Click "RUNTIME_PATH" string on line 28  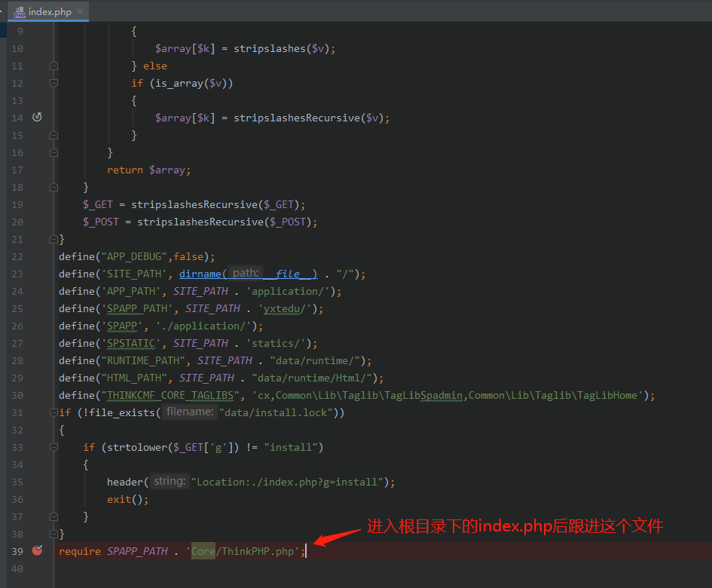(x=143, y=361)
